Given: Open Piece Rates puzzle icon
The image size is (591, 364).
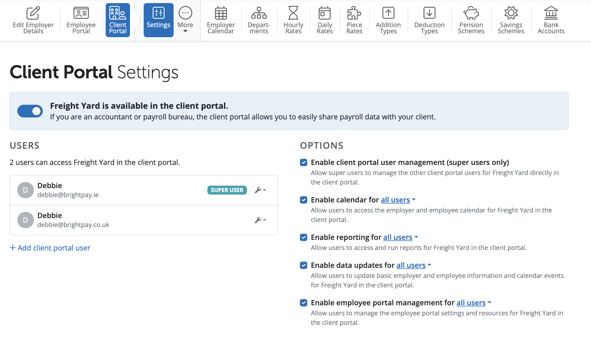Looking at the screenshot, I should coord(354,13).
